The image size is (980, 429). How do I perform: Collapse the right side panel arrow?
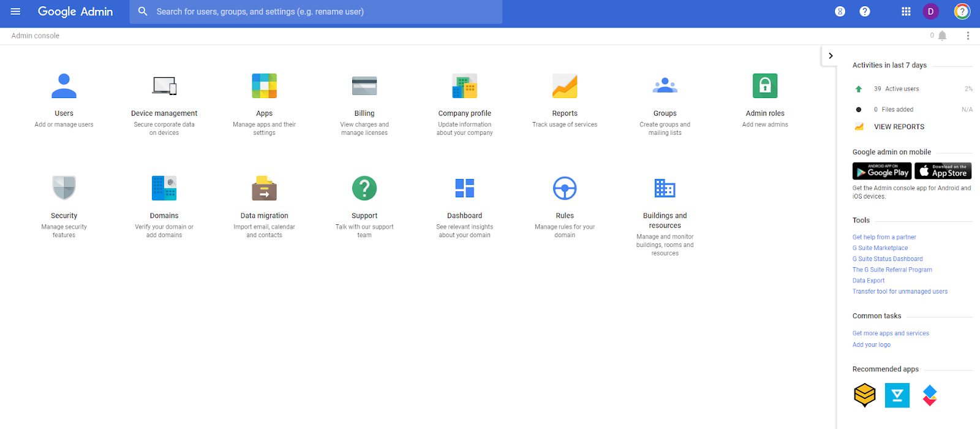pyautogui.click(x=831, y=56)
